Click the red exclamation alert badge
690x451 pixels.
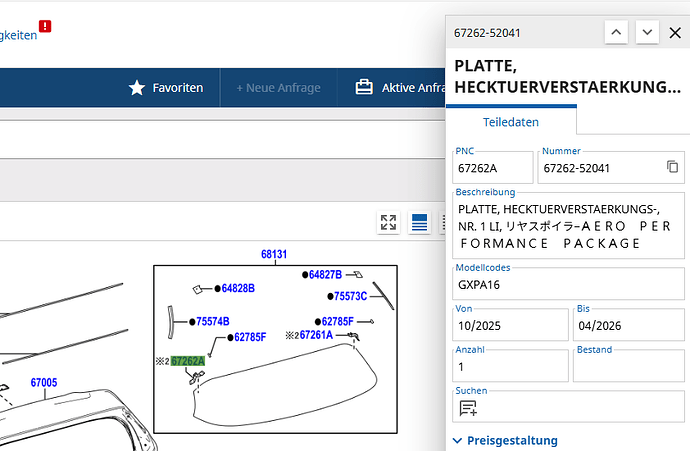pyautogui.click(x=45, y=27)
